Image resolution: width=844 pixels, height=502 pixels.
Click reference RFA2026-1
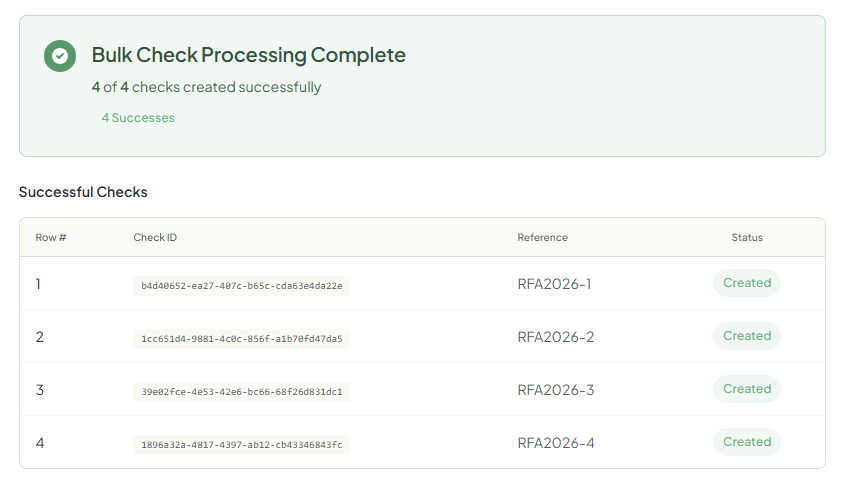point(554,284)
